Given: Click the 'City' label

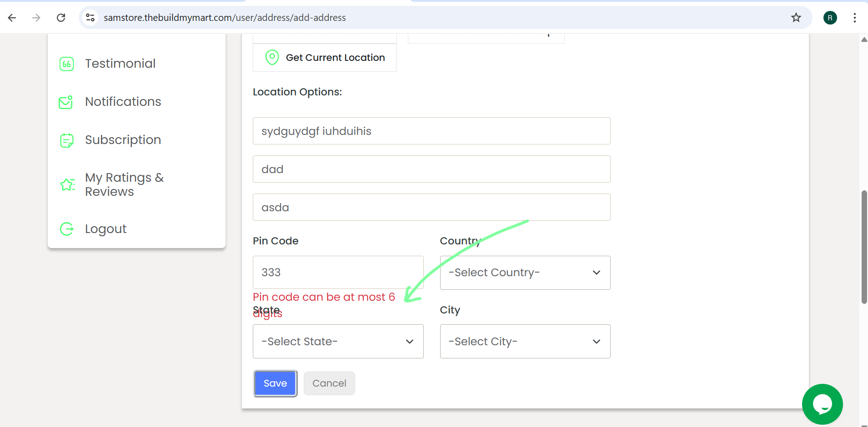Looking at the screenshot, I should pyautogui.click(x=450, y=310).
